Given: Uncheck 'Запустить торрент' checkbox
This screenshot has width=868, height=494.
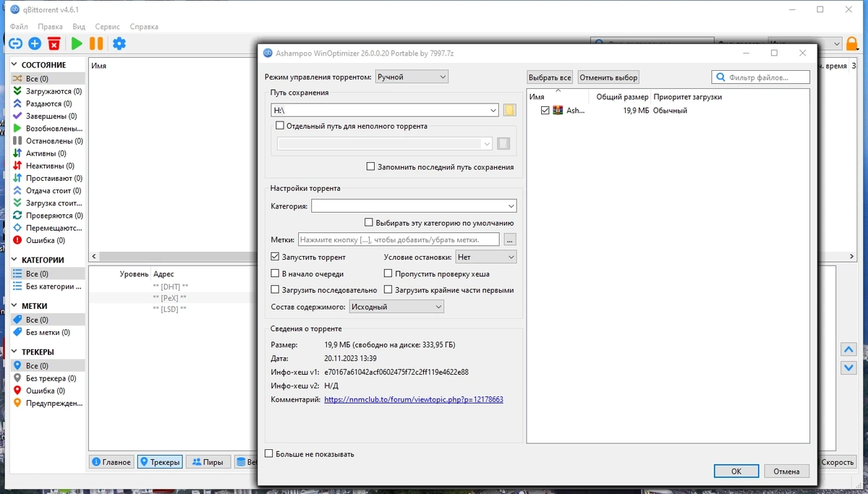Looking at the screenshot, I should pos(275,257).
